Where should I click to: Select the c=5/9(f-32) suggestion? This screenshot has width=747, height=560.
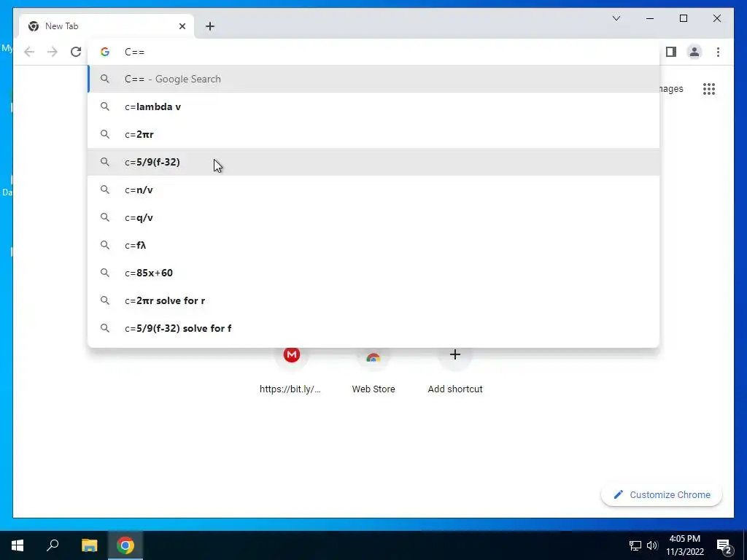[373, 162]
